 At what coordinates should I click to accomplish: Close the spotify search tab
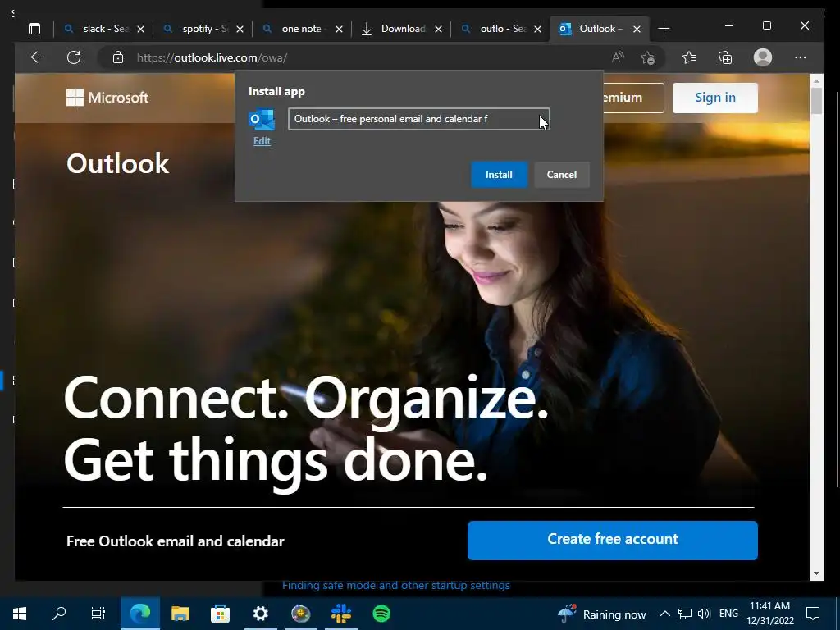click(240, 29)
